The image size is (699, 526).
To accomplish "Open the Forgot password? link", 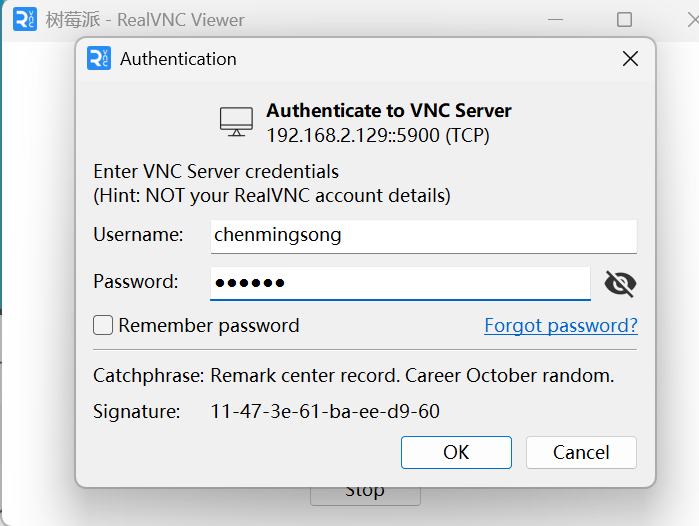I will pyautogui.click(x=561, y=326).
